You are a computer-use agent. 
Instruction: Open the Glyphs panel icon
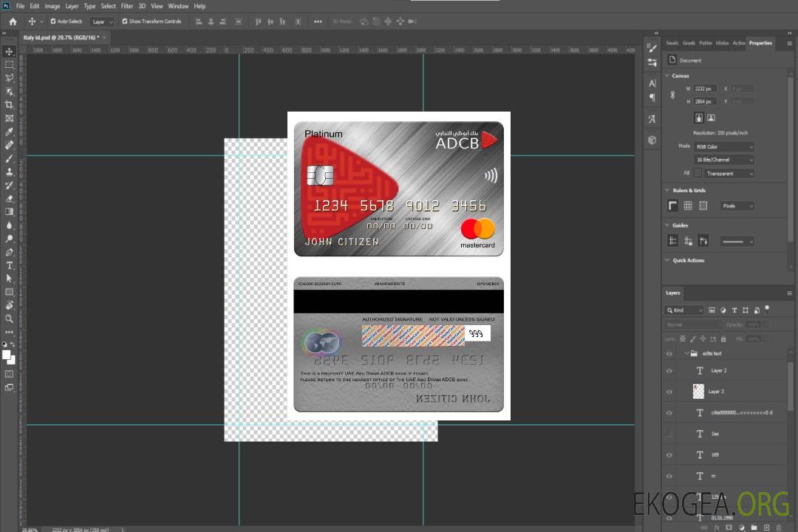652,119
